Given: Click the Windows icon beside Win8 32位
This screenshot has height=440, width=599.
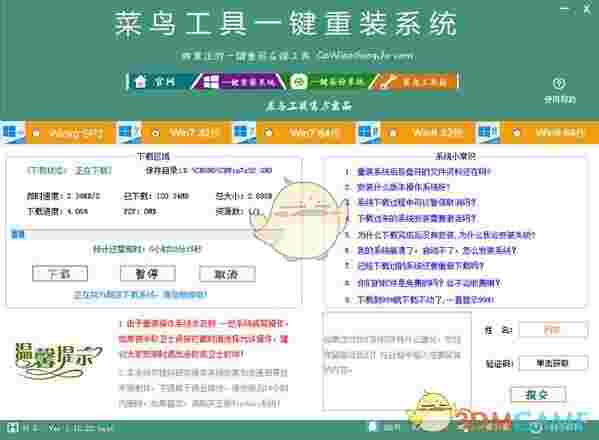Looking at the screenshot, I should 368,132.
